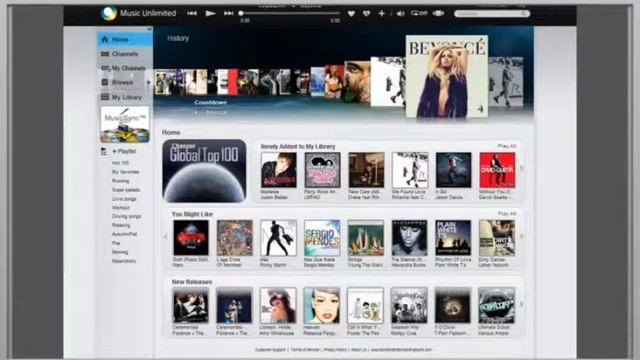Open Rihanna We Found Love album
This screenshot has width=640, height=360.
(410, 170)
